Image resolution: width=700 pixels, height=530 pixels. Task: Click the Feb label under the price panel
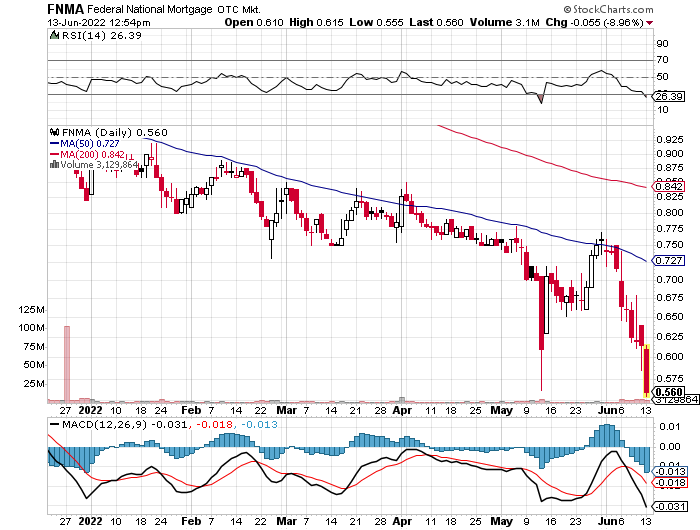191,410
